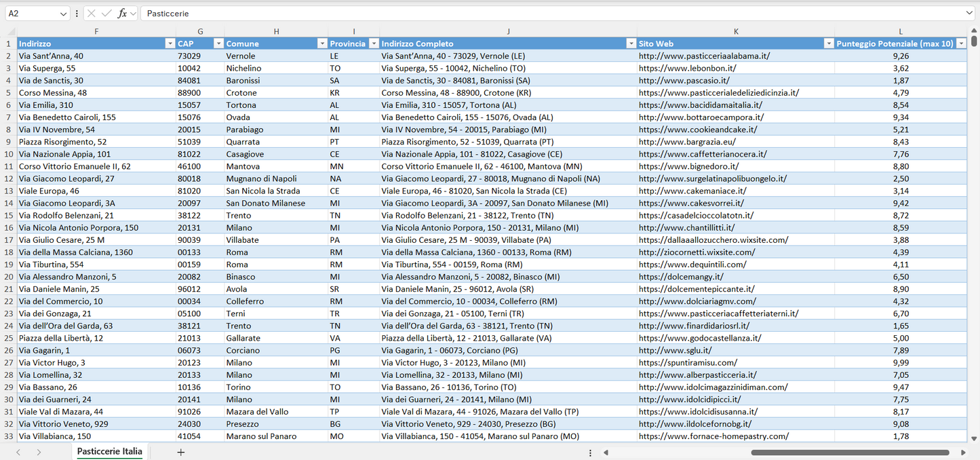Open the filter dropdown on the Indirizzo column

[x=170, y=43]
